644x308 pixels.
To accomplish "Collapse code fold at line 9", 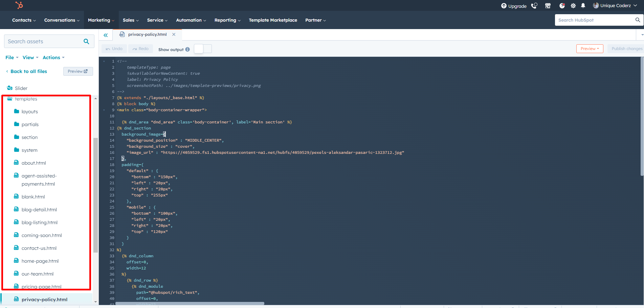I will 104,110.
